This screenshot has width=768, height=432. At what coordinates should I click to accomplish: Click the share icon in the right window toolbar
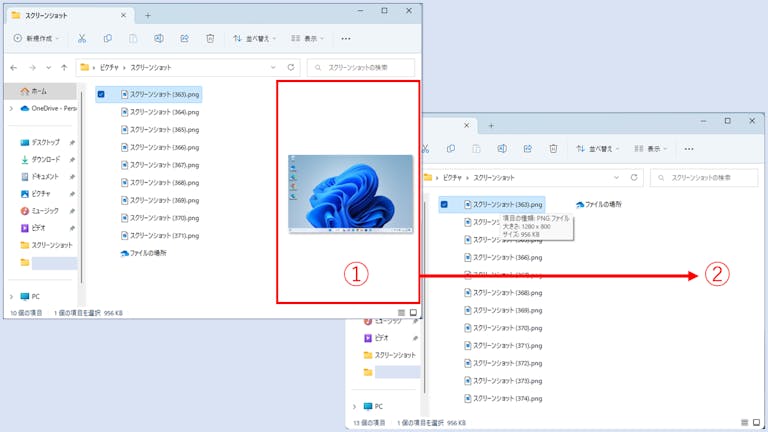[x=528, y=148]
